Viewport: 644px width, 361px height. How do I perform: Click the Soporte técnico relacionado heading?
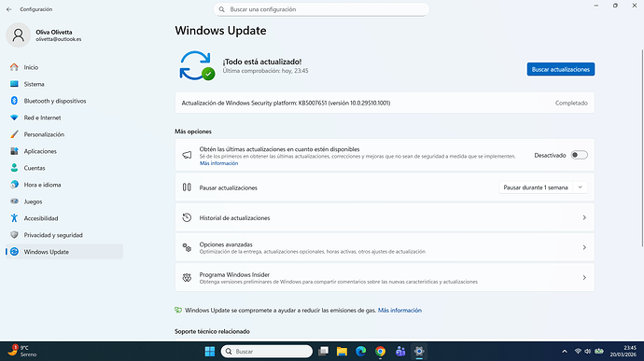(212, 331)
